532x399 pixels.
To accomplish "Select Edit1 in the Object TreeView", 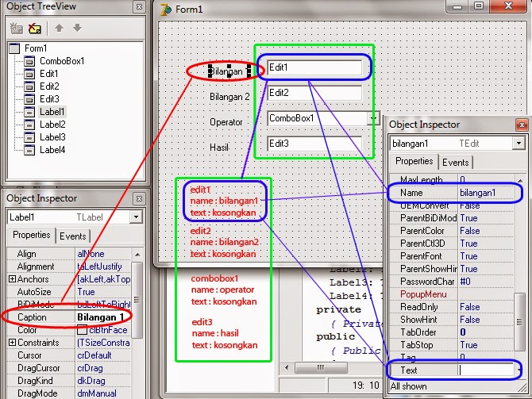I will (49, 74).
